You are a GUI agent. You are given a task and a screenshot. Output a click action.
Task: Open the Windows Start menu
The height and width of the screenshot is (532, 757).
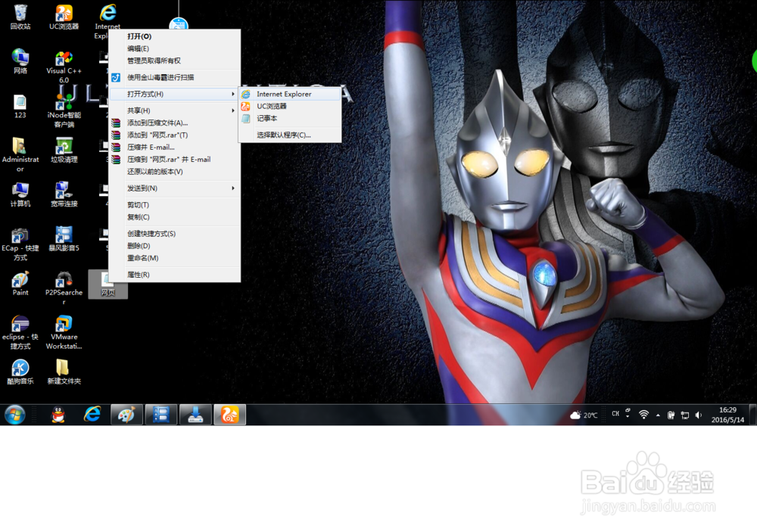(x=14, y=415)
